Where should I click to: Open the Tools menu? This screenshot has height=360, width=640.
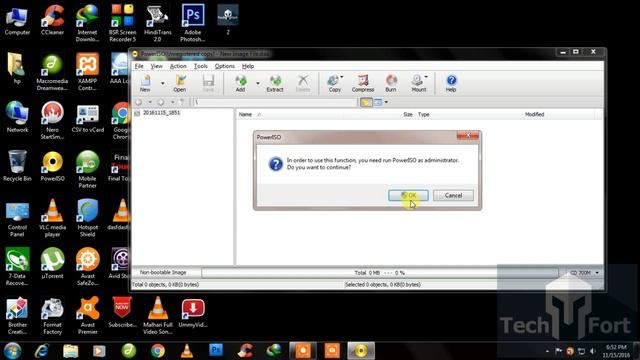[x=200, y=66]
